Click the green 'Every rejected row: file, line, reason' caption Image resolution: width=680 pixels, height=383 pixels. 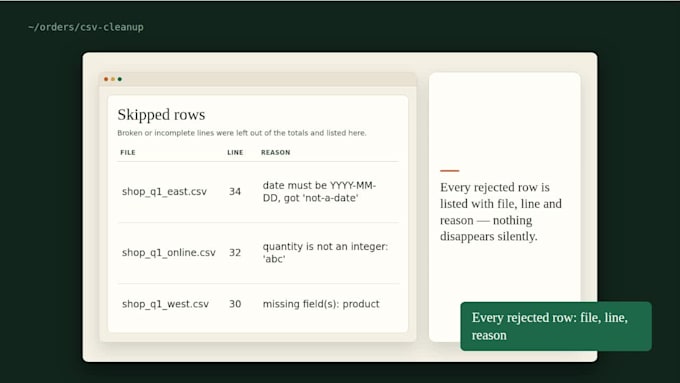click(x=556, y=326)
